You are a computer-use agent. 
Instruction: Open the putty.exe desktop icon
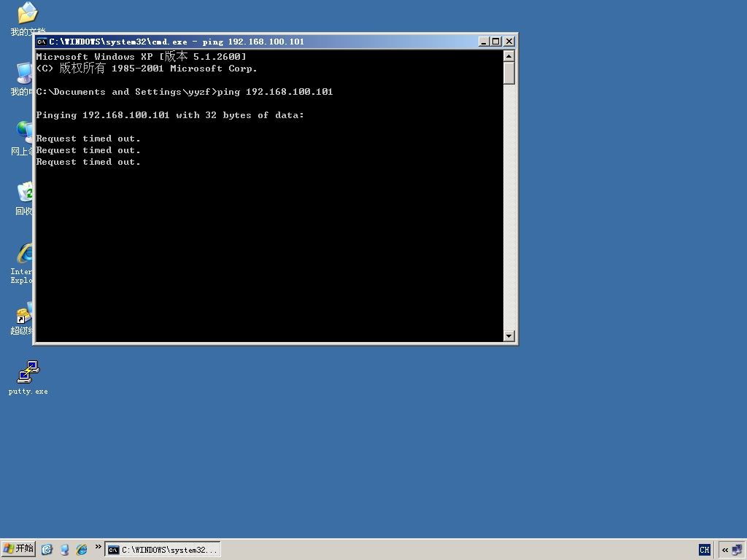point(28,373)
